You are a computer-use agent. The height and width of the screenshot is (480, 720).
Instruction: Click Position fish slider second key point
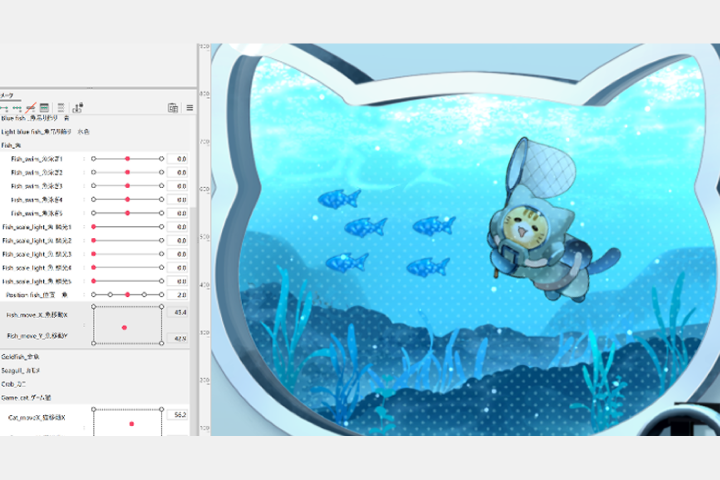pyautogui.click(x=110, y=294)
